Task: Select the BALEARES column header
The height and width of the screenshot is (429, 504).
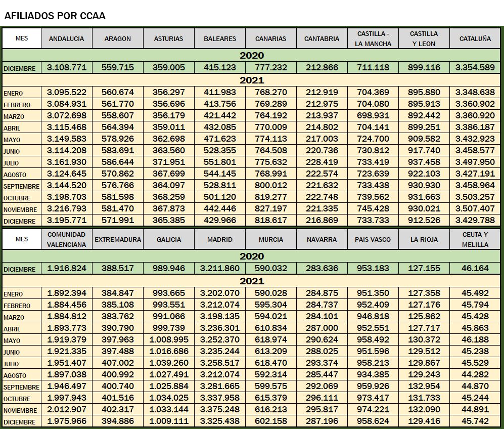Action: pyautogui.click(x=220, y=38)
